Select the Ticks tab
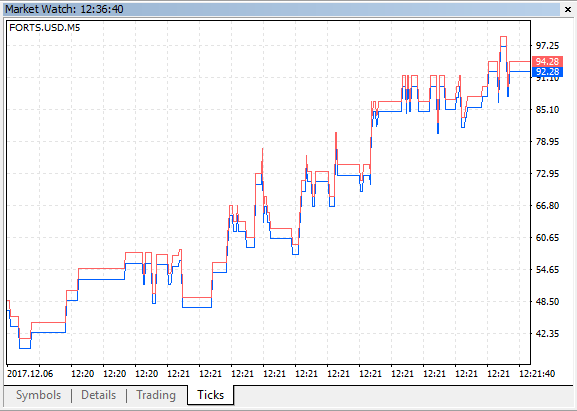The image size is (577, 411). 210,395
